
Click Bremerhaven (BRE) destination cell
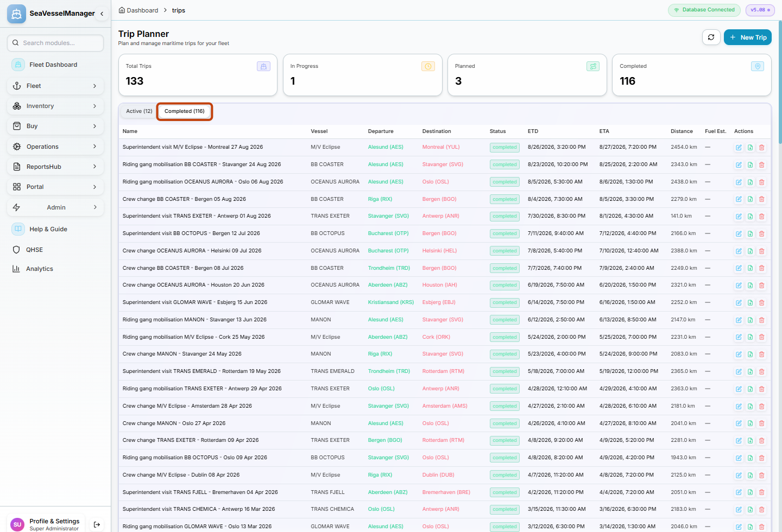pos(446,492)
